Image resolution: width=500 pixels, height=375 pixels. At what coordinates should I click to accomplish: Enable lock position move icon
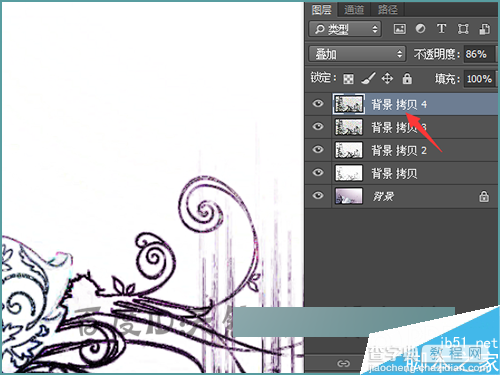tap(387, 79)
